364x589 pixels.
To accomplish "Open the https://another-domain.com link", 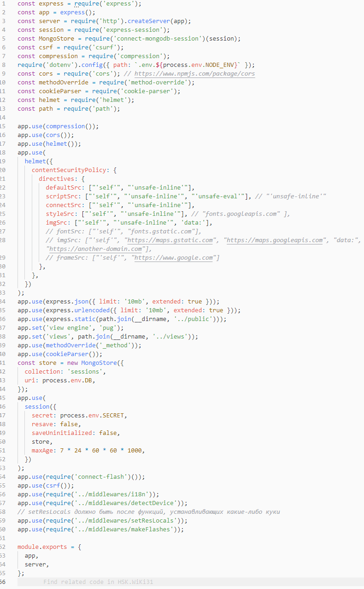I will point(95,249).
